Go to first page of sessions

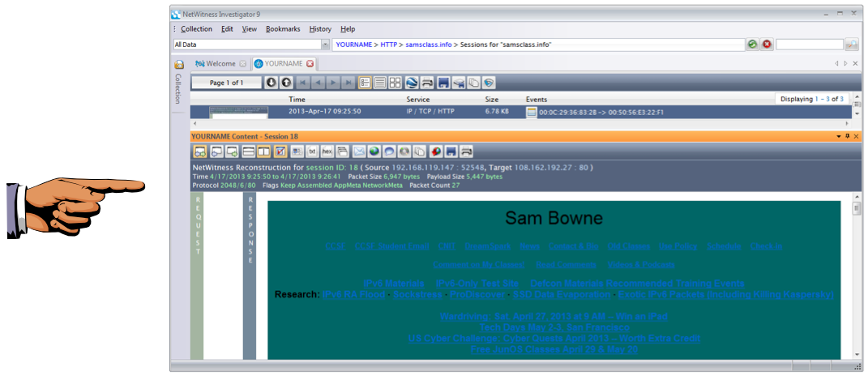pos(303,83)
